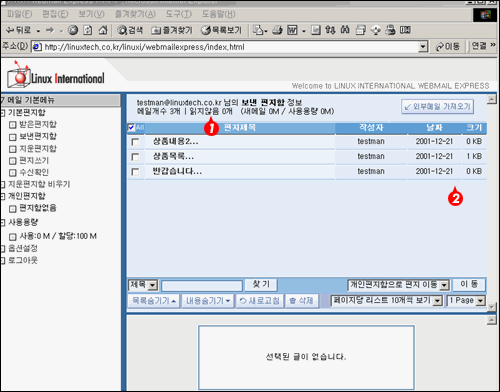This screenshot has width=500, height=392.
Task: Go back with the 뒤로 button
Action: click(19, 30)
